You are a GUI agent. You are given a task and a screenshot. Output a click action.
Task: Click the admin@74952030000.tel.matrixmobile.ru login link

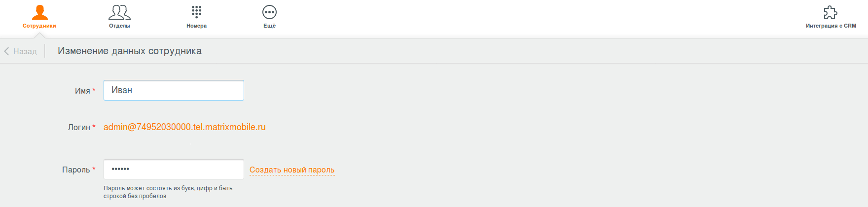(184, 127)
